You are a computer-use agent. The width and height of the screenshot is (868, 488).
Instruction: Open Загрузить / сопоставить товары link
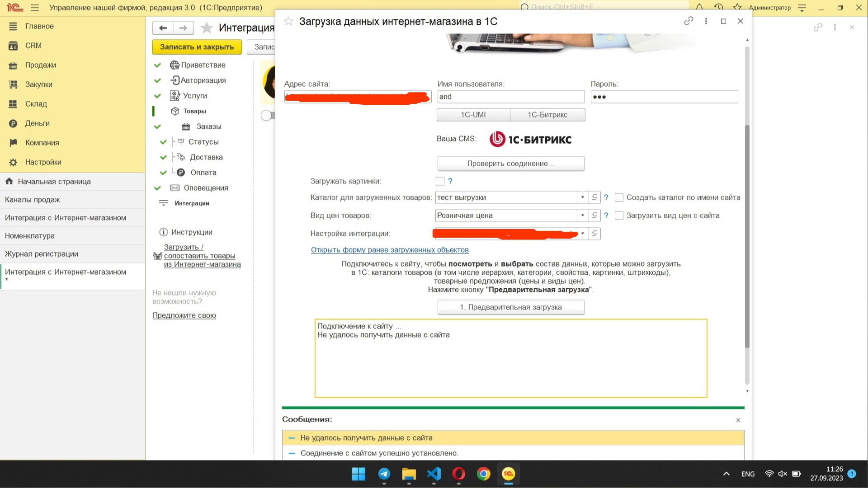pyautogui.click(x=202, y=256)
